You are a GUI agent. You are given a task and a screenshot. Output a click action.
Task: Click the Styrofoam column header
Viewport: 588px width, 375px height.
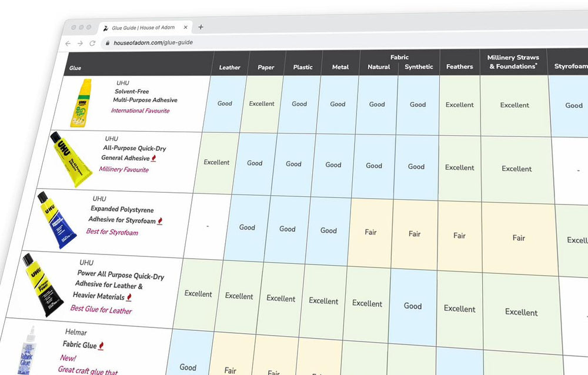tap(571, 66)
